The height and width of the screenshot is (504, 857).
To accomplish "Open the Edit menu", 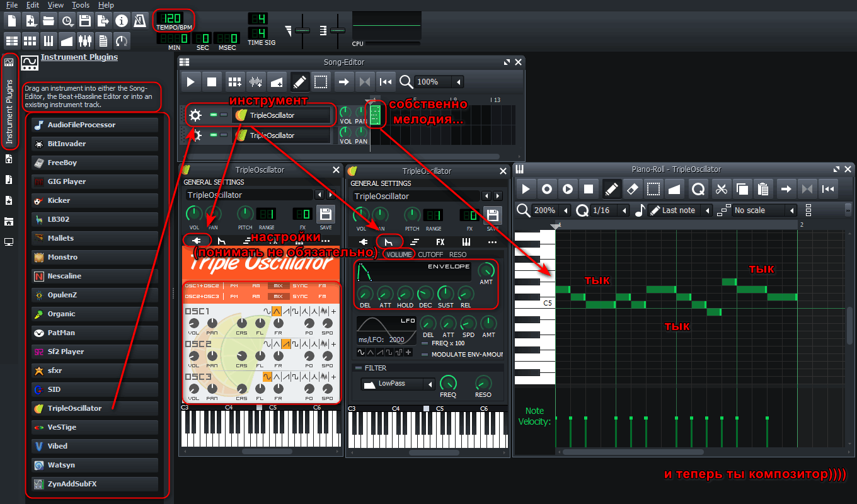I will 33,5.
